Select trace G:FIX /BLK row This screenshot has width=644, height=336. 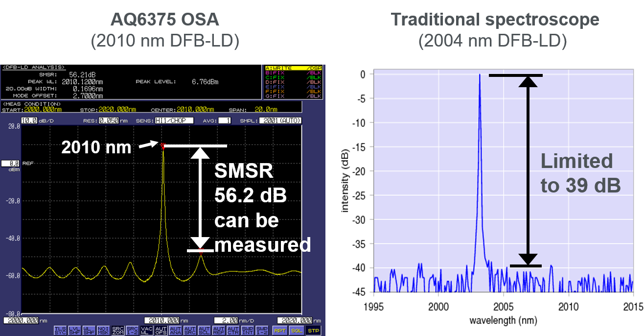[x=293, y=96]
